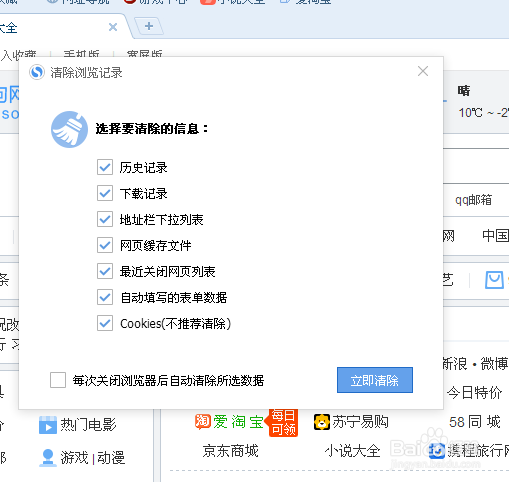509x482 pixels.
Task: Uncheck the 下载记录 checkbox
Action: (105, 193)
